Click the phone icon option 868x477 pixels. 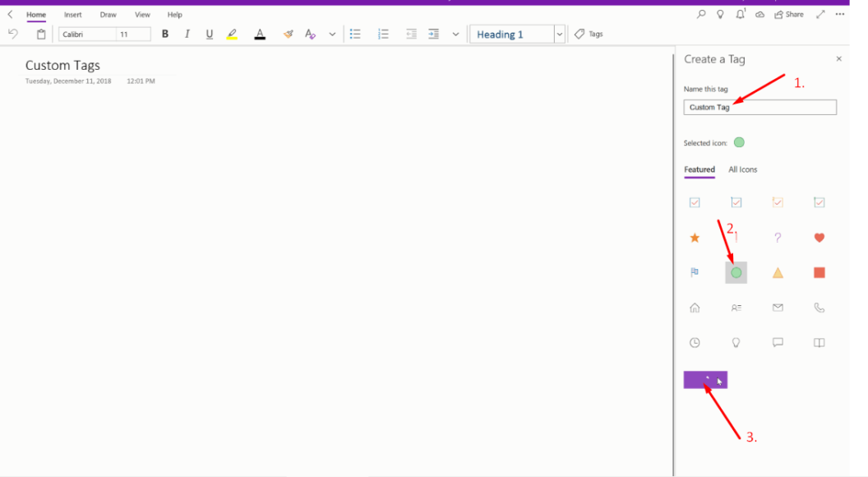pyautogui.click(x=819, y=307)
